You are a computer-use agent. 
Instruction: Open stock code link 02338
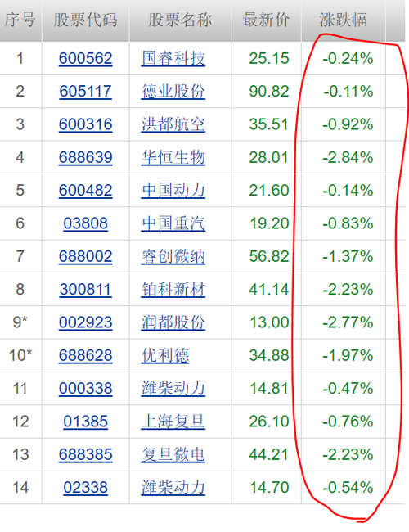(85, 487)
